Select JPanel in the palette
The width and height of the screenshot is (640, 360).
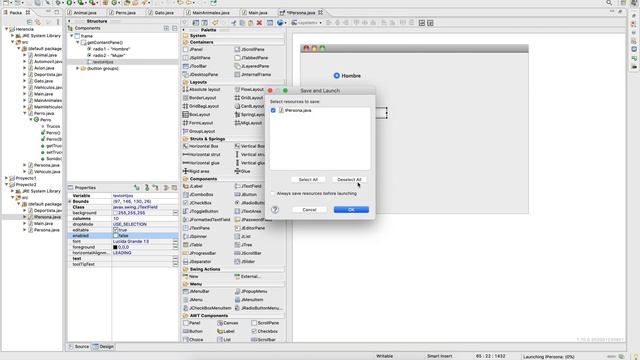193,49
